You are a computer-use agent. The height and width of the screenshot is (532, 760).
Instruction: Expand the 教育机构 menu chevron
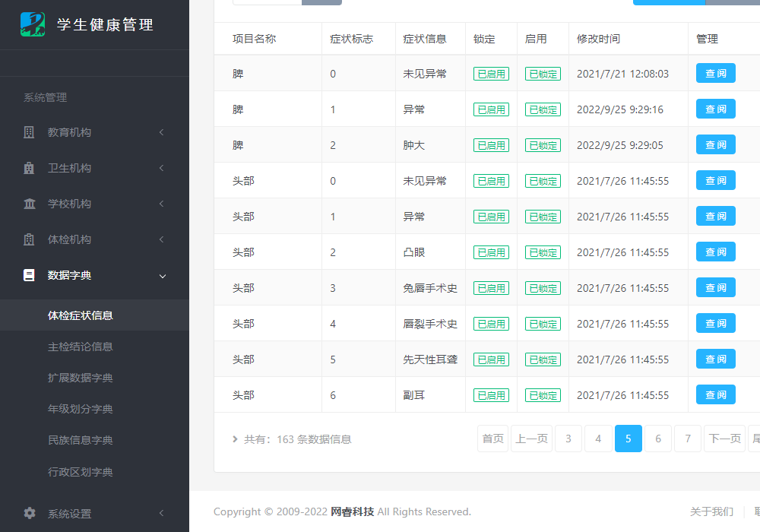[x=162, y=132]
